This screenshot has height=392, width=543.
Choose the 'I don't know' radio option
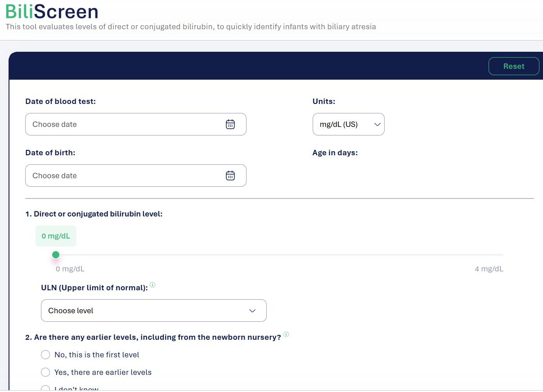point(45,389)
